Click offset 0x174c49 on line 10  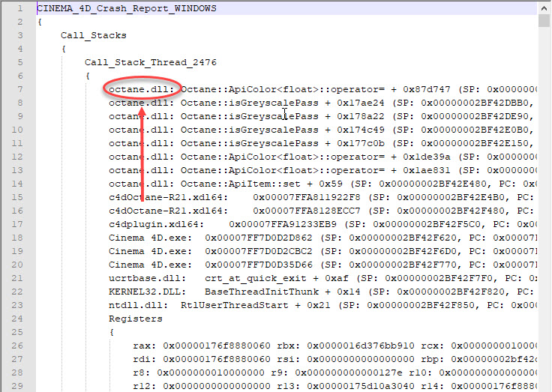click(x=361, y=130)
